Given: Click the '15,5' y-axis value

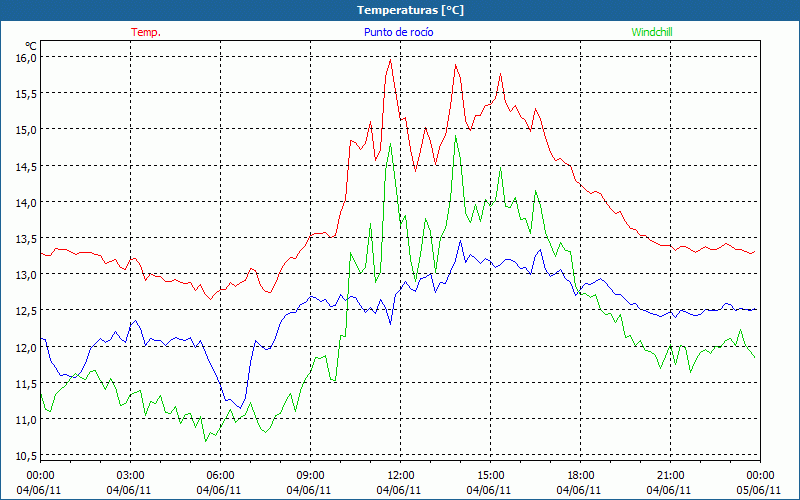Looking at the screenshot, I should click(26, 93).
